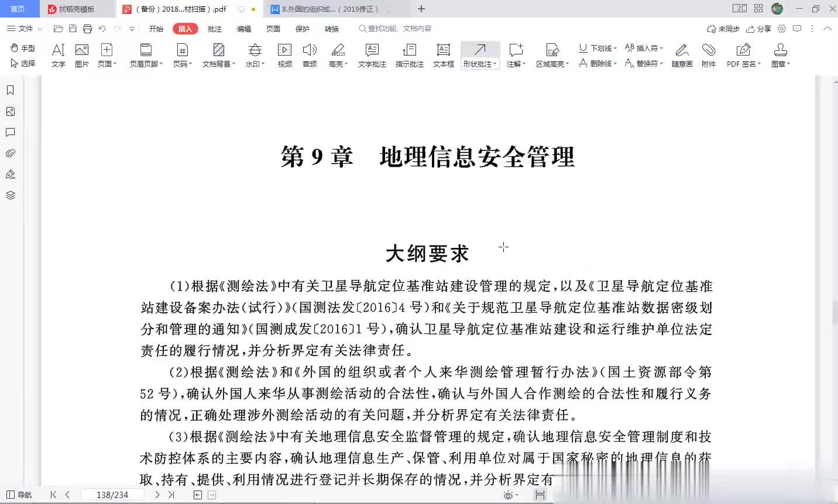838x504 pixels.
Task: Open the 文件 file menu
Action: click(25, 29)
